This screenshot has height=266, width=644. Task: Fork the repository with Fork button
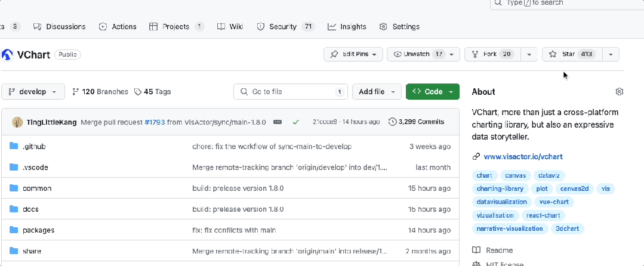click(492, 54)
